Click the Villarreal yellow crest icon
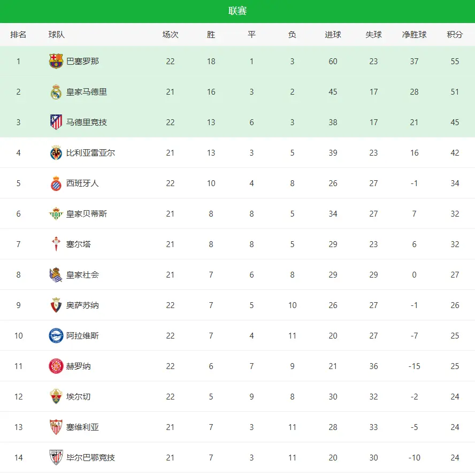The height and width of the screenshot is (476, 475). pyautogui.click(x=56, y=153)
